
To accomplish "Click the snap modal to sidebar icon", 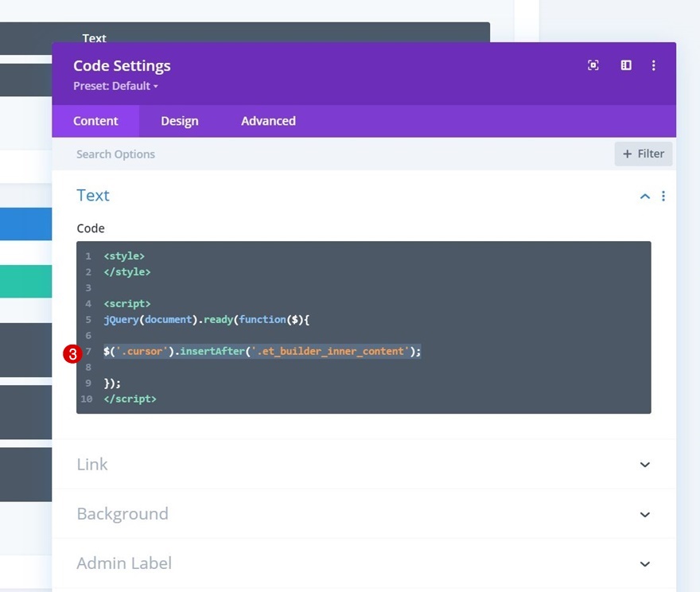I will [x=626, y=65].
